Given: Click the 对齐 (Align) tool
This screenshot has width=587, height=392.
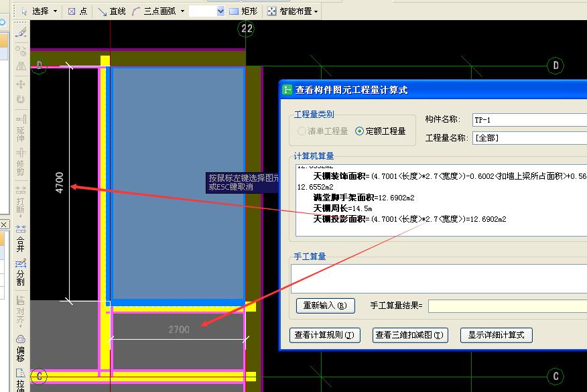Looking at the screenshot, I should click(21, 311).
